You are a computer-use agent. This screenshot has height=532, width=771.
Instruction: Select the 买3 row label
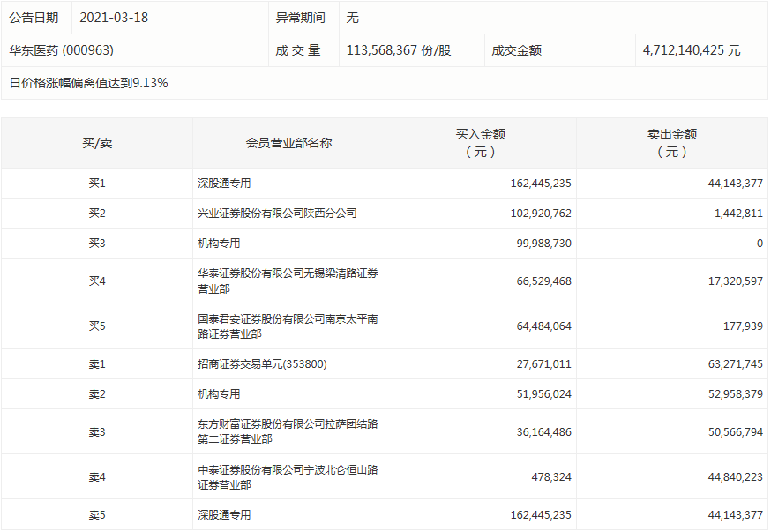pyautogui.click(x=97, y=244)
